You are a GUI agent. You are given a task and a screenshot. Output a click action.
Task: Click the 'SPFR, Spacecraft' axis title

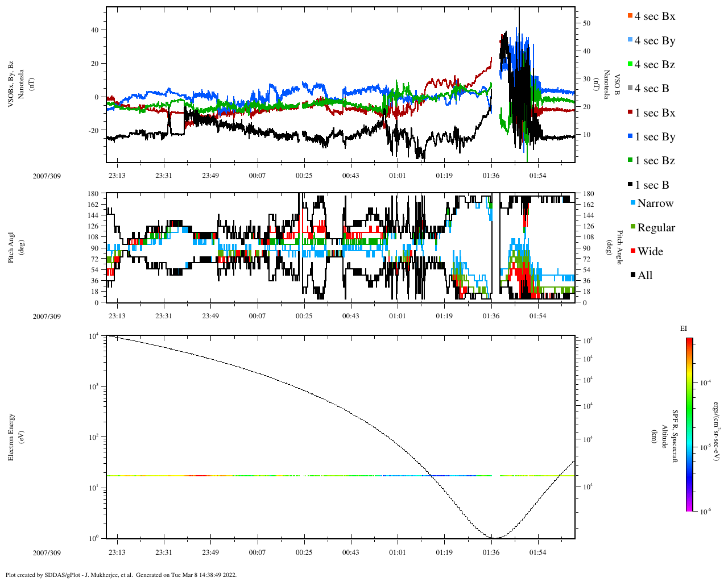675,436
